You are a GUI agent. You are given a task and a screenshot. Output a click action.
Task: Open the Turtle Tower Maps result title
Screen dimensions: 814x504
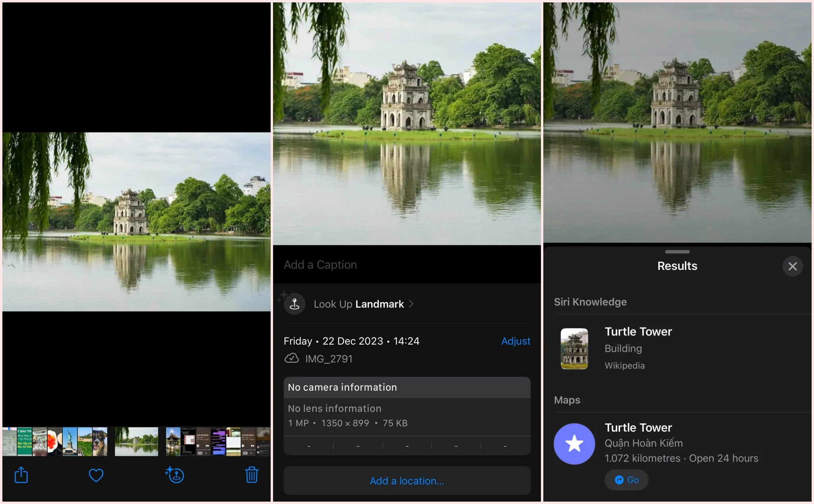pos(638,427)
